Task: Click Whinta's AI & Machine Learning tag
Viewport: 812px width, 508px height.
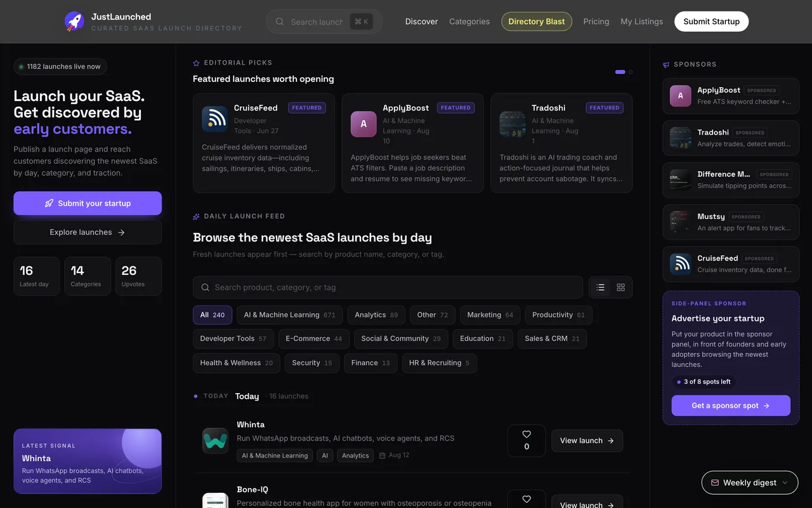Action: click(x=275, y=455)
